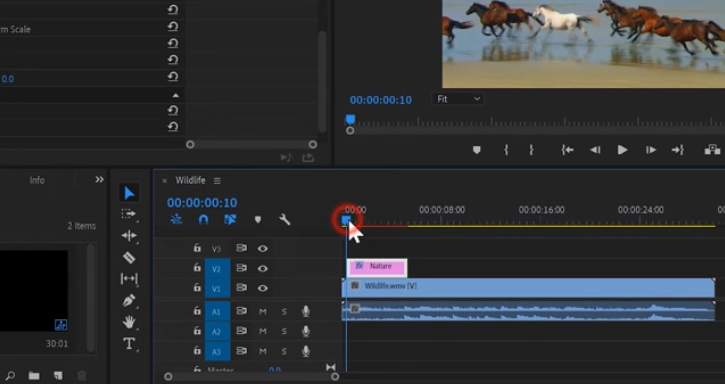
Task: Toggle timeline snapping magnet icon
Action: click(x=203, y=220)
